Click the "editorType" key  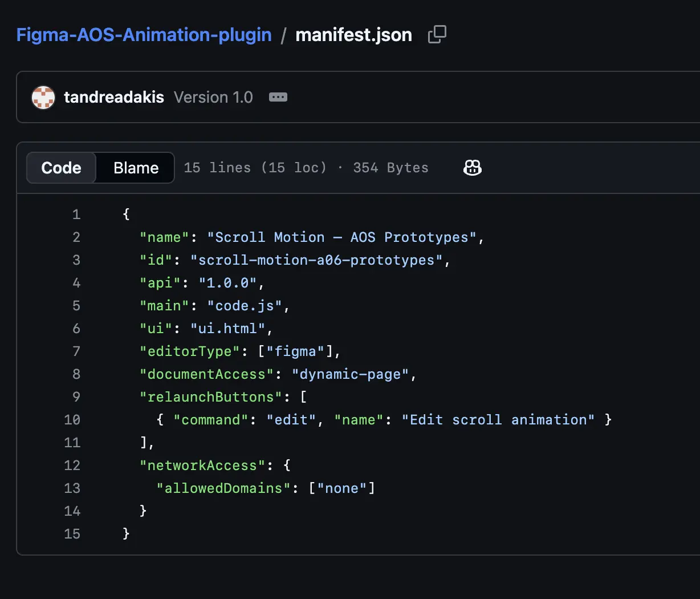[190, 351]
